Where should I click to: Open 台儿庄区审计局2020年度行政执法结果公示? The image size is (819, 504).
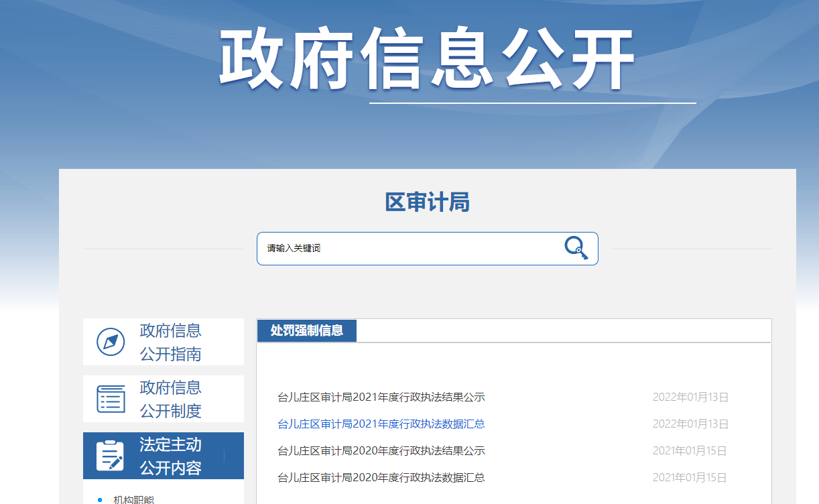381,451
